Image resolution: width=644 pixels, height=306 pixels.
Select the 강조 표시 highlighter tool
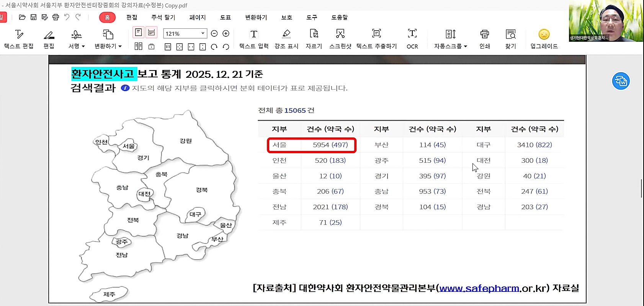click(x=286, y=39)
